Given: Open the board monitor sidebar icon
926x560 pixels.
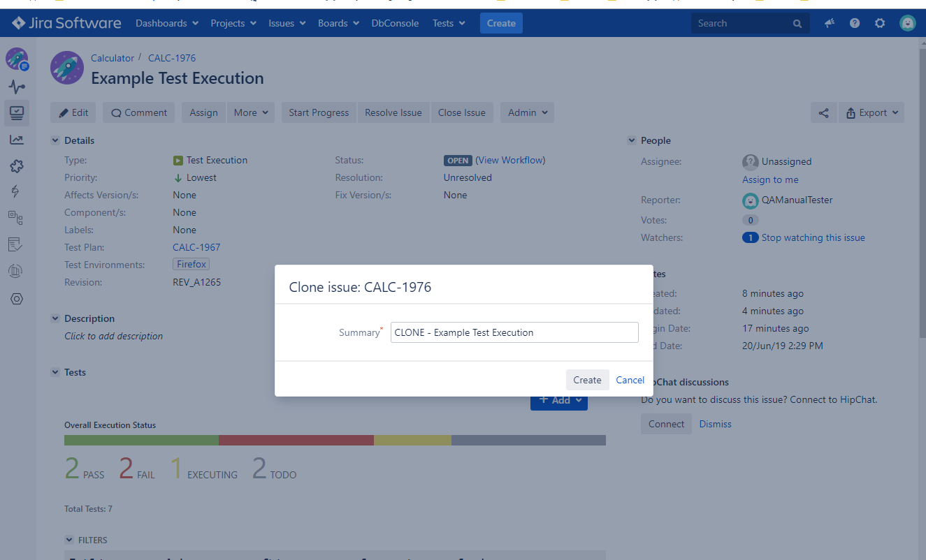Looking at the screenshot, I should [17, 112].
